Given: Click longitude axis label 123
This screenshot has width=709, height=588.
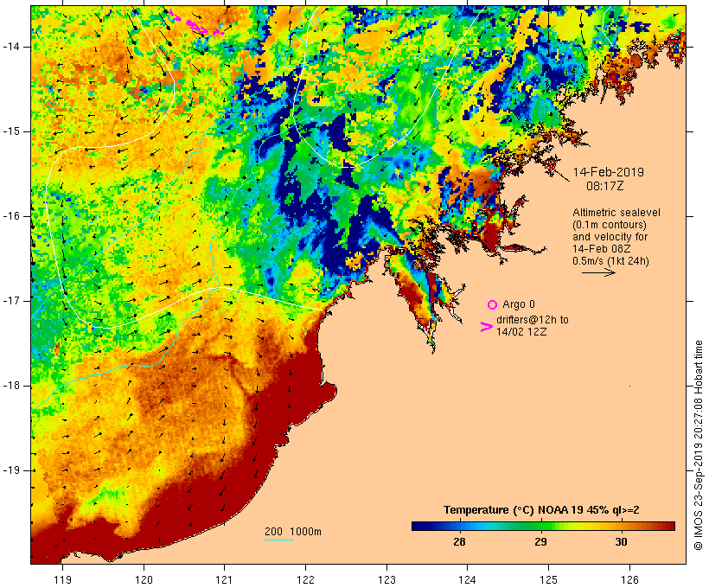Looking at the screenshot, I should pos(386,579).
